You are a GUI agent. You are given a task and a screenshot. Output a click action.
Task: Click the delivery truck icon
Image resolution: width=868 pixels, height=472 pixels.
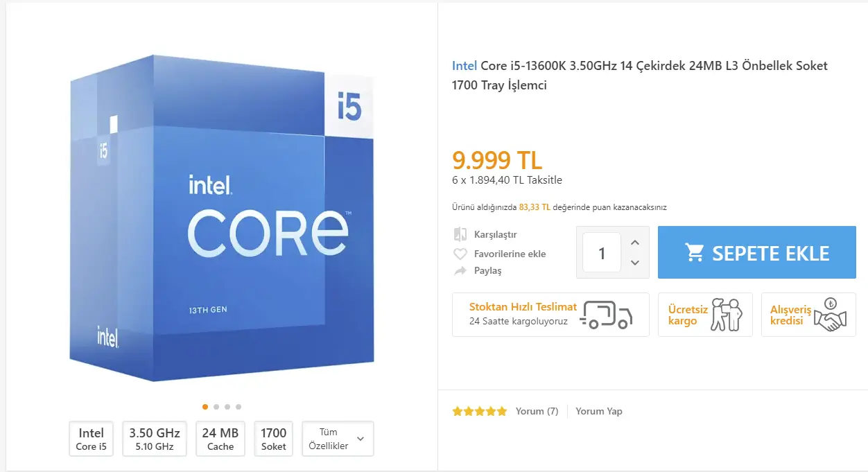[x=607, y=315]
